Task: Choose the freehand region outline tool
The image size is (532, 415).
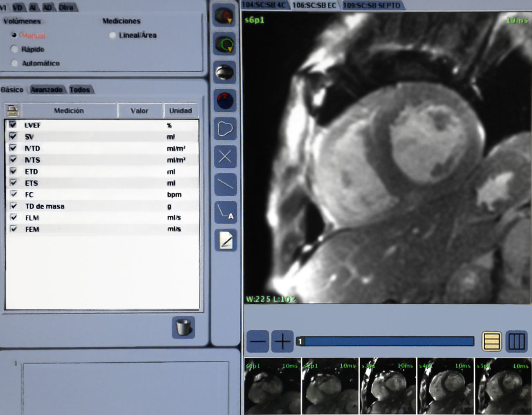Action: click(225, 129)
